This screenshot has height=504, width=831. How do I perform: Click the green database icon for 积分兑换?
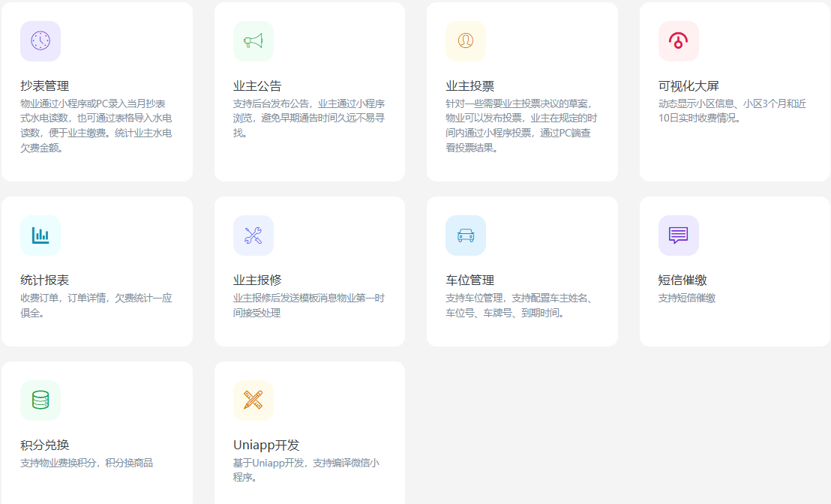click(x=40, y=400)
